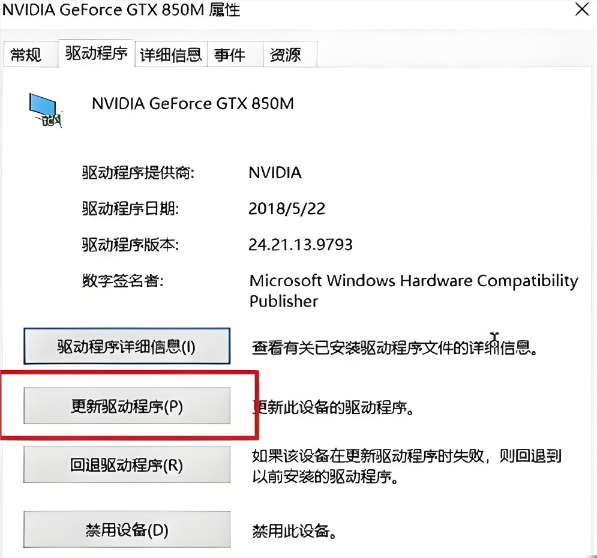597x558 pixels.
Task: Click the driver version 24.21.13.9793
Action: 300,244
